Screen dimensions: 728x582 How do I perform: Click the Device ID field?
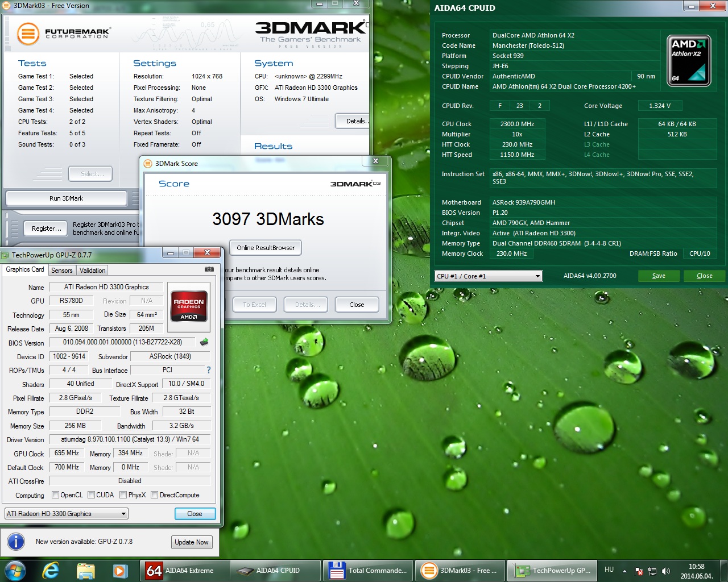coord(69,356)
